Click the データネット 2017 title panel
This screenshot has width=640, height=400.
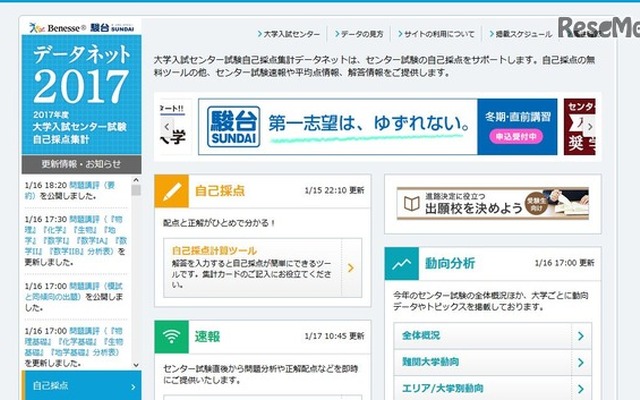point(82,95)
